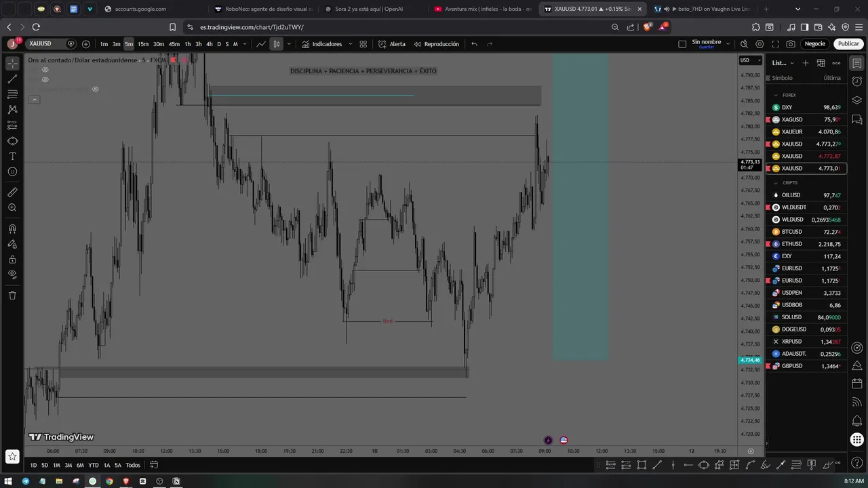Switch to the 1m timeframe
The height and width of the screenshot is (488, 868).
click(x=104, y=44)
